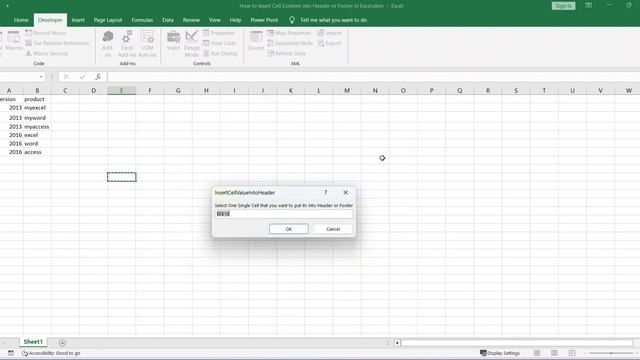Click horizontal scrollbar left arrow

(397, 343)
